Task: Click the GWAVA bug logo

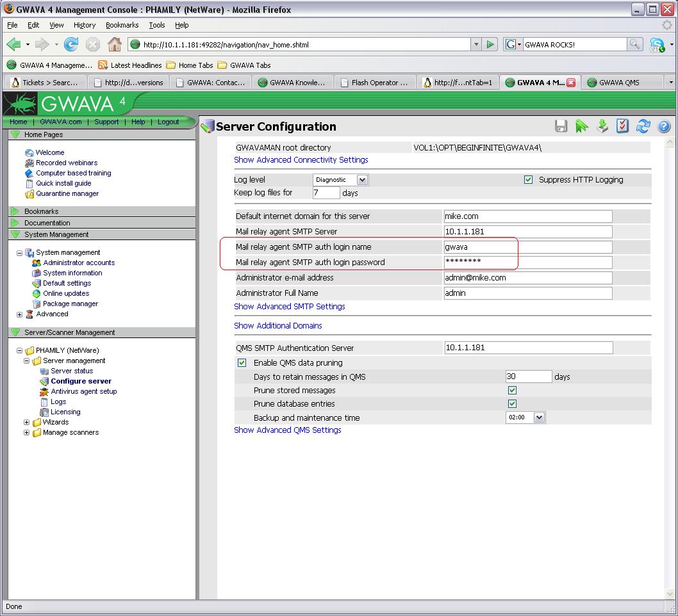Action: (x=20, y=104)
